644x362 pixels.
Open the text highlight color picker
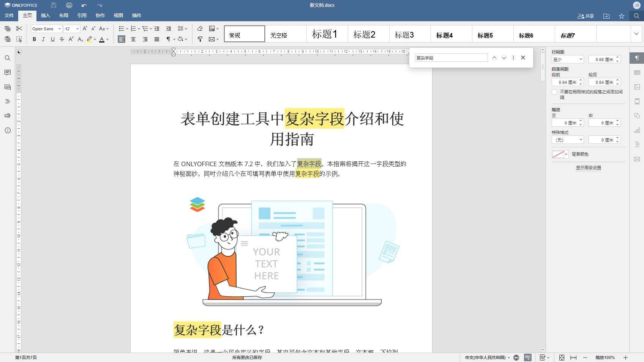[95, 39]
